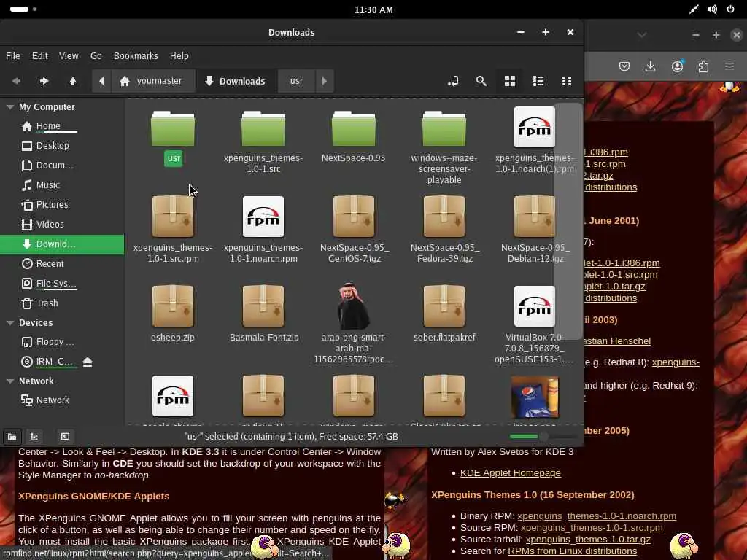Go forward using the right arrow toolbar button
Viewport: 747px width, 560px height.
44,81
